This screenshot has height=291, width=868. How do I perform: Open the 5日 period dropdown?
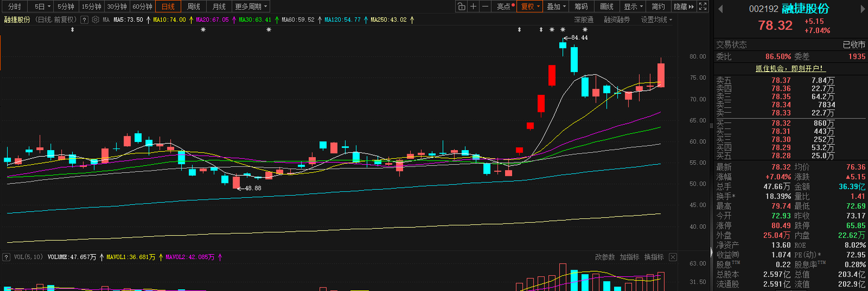point(41,7)
